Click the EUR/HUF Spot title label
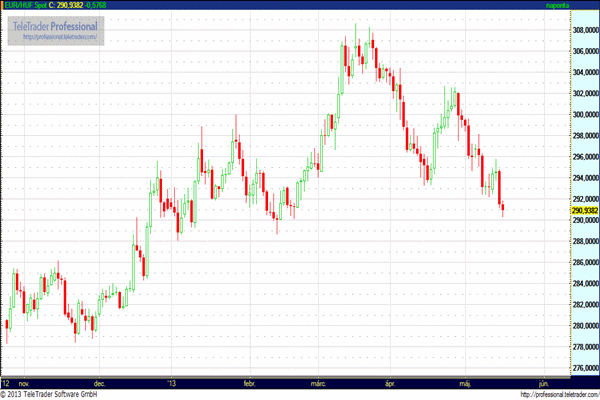Screen dimensions: 600x400 (23, 6)
